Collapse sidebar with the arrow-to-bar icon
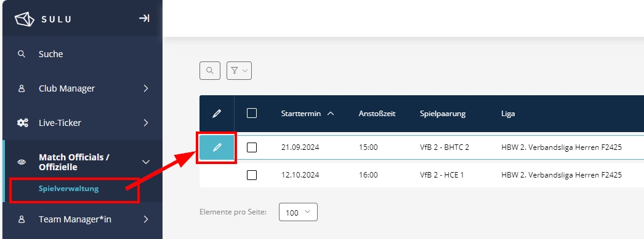This screenshot has width=644, height=239. (143, 18)
